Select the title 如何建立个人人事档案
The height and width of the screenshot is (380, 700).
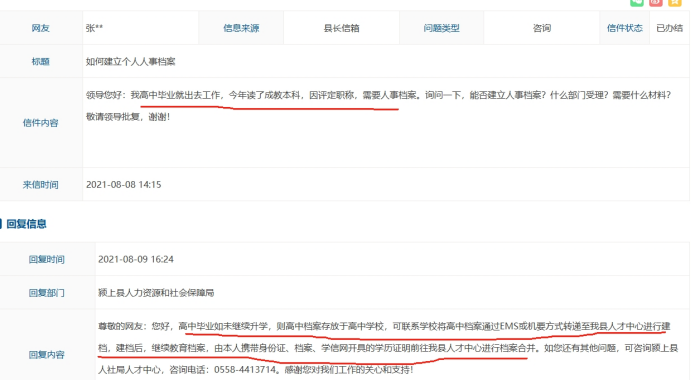tap(130, 62)
